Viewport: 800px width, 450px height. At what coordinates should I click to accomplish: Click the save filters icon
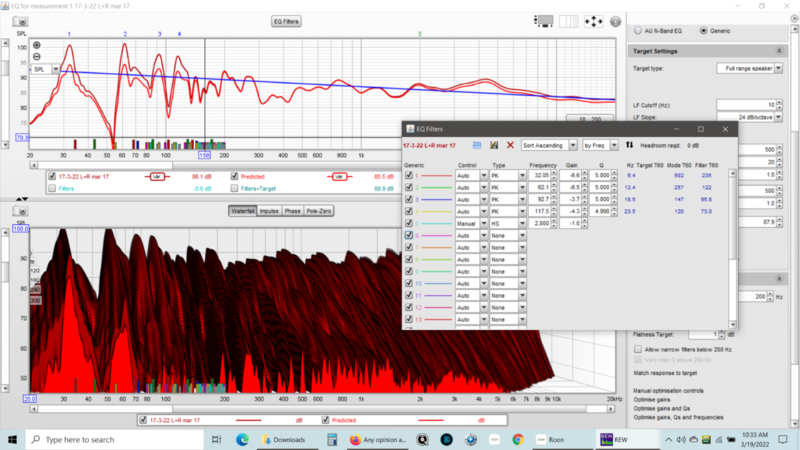point(494,145)
